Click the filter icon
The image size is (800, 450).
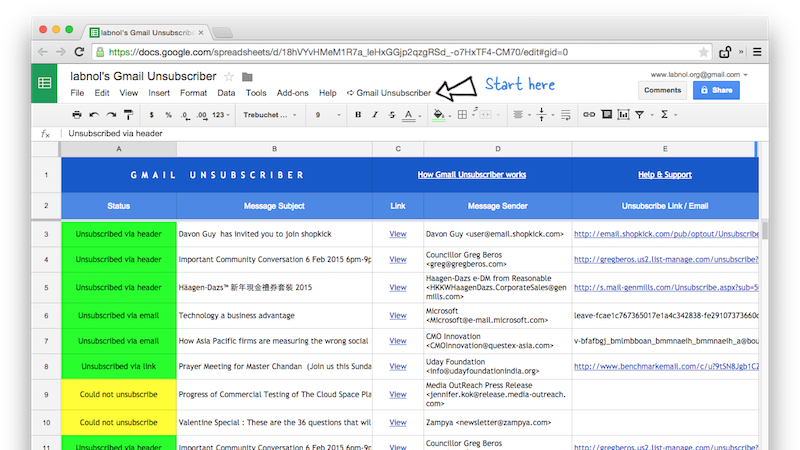click(x=639, y=115)
